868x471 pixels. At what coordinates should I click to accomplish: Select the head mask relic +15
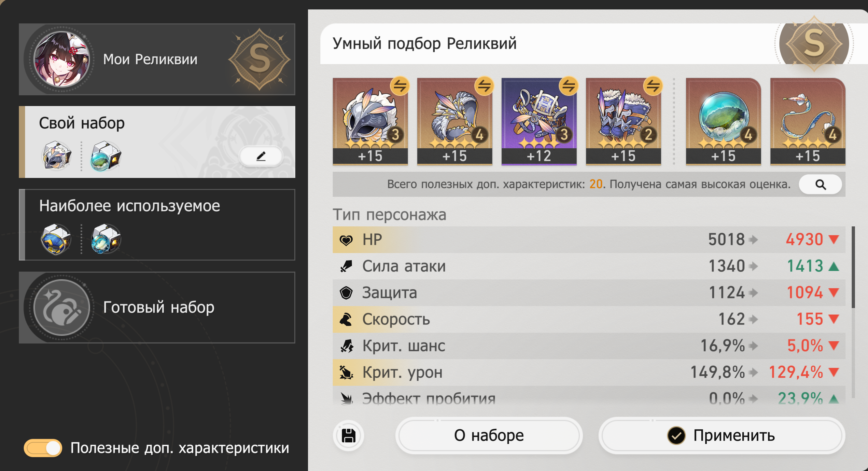(x=370, y=122)
